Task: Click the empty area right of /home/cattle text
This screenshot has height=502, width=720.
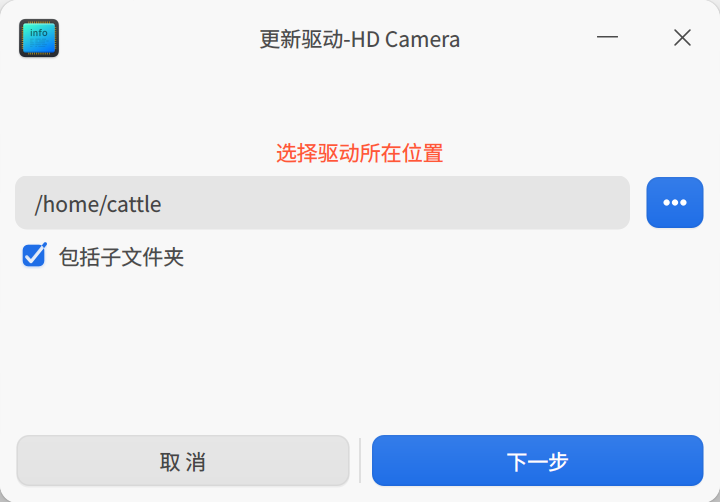Action: [400, 203]
